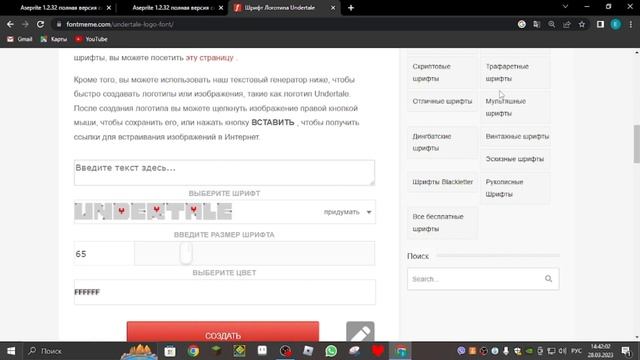Bookmark this page with the star
The width and height of the screenshot is (640, 360).
point(582,24)
